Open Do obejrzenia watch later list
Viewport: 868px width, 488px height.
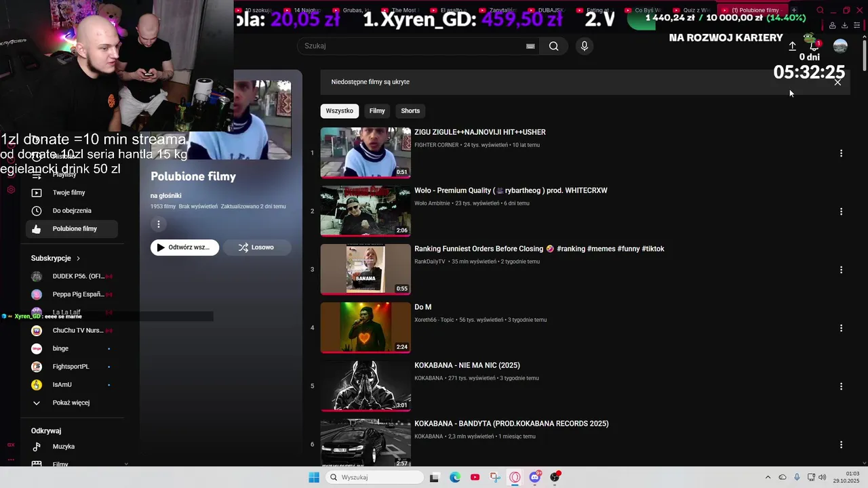71,211
